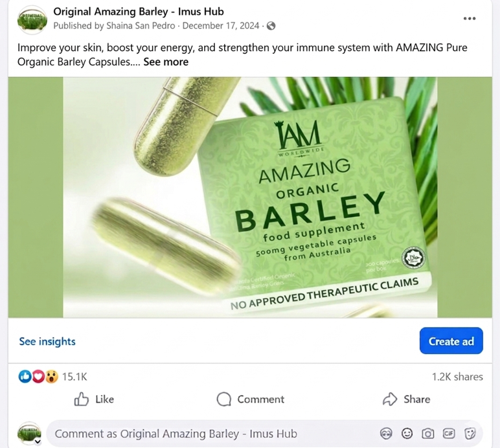Click the page profile picture at top

[32, 20]
